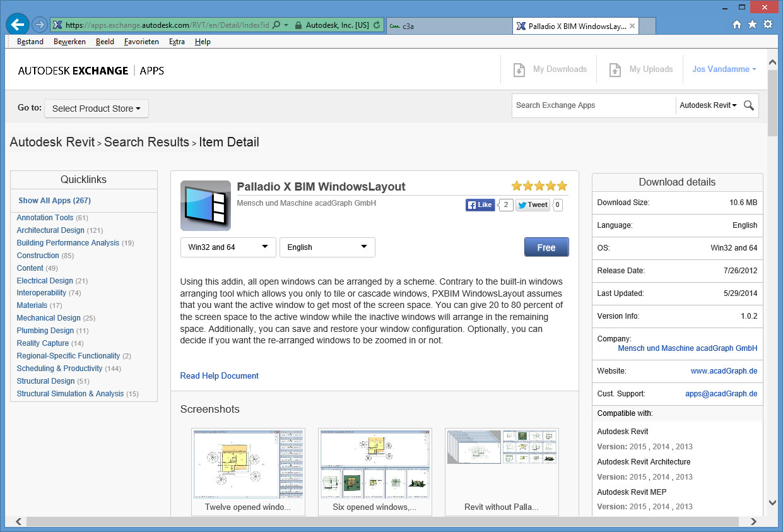The height and width of the screenshot is (532, 783).
Task: Open the address bar dropdown arrow
Action: point(286,25)
